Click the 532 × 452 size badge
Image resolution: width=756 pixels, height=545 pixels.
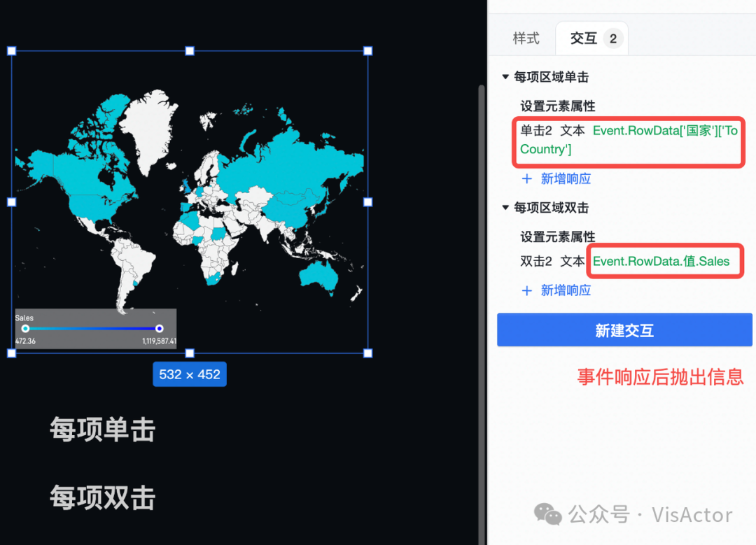(190, 374)
